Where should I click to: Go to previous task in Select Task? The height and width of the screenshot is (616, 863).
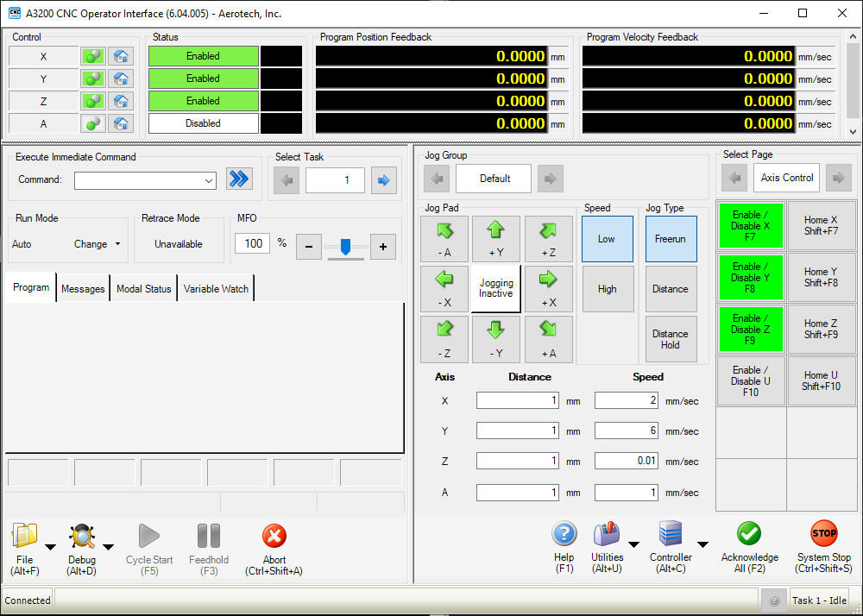click(287, 179)
